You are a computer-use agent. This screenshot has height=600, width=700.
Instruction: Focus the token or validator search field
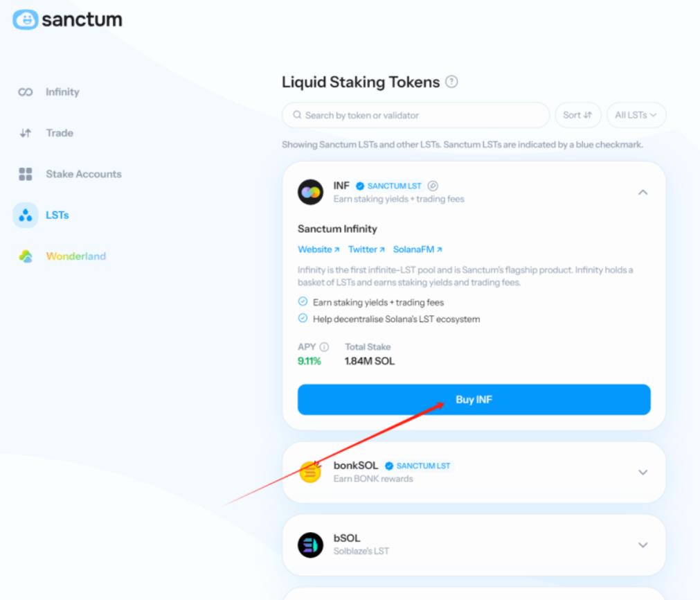coord(415,115)
